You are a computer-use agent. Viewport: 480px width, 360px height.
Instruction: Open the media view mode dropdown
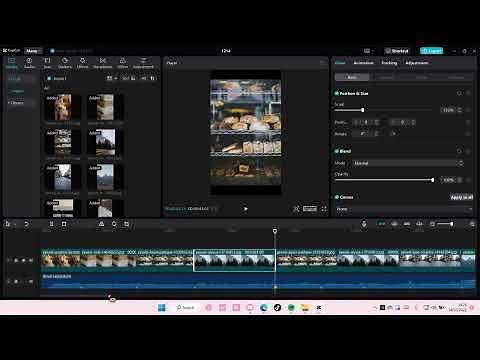pos(111,78)
